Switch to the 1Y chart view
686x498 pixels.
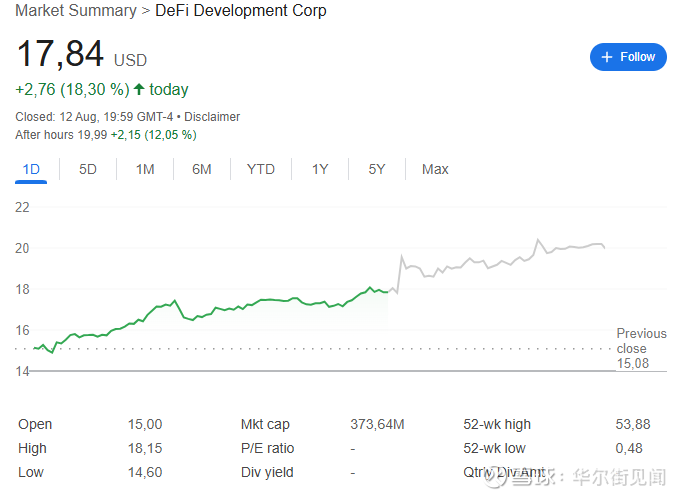pyautogui.click(x=319, y=169)
